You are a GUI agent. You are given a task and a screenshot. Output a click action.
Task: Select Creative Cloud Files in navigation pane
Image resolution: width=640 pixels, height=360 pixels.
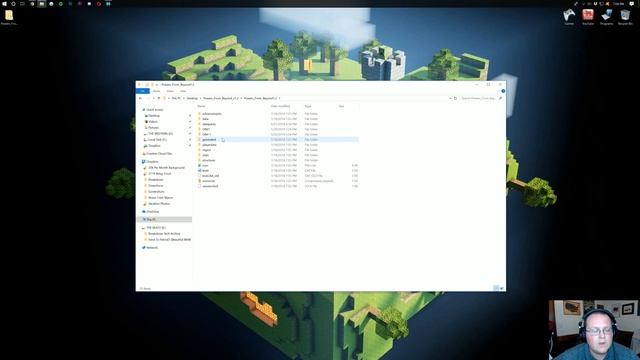[x=159, y=154]
